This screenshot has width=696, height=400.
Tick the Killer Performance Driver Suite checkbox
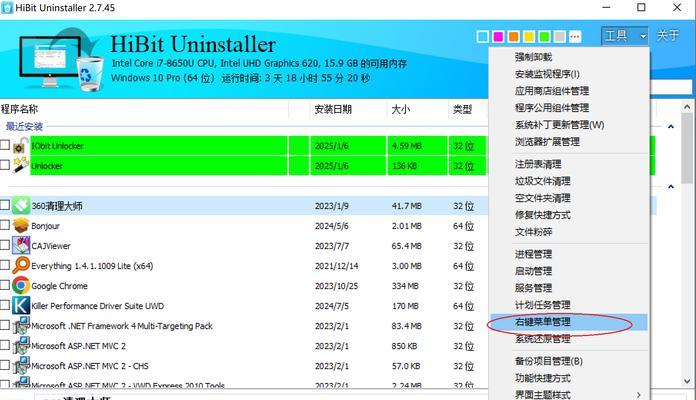[x=5, y=305]
